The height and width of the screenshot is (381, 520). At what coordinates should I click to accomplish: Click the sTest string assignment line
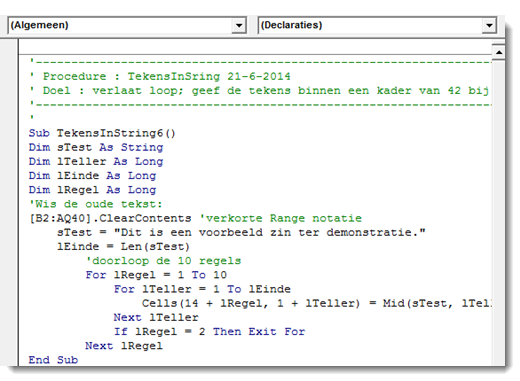coord(241,232)
